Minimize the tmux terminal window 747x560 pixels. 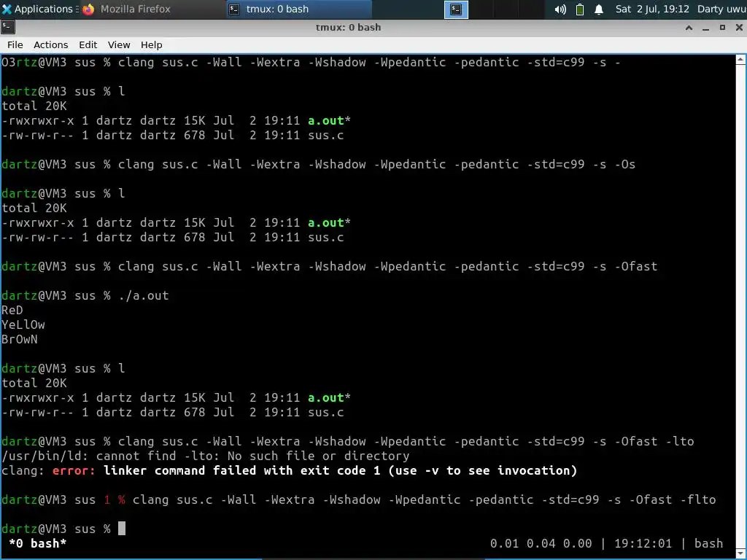point(705,28)
